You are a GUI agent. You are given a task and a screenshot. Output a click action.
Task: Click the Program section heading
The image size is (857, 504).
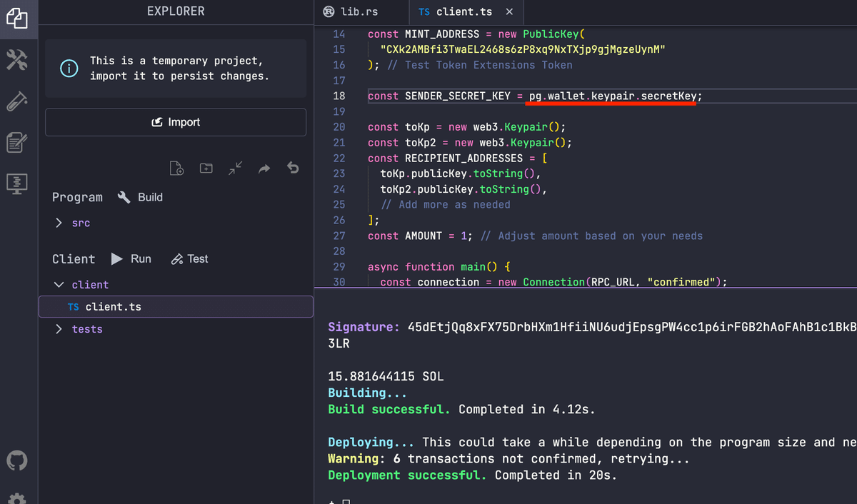[77, 197]
